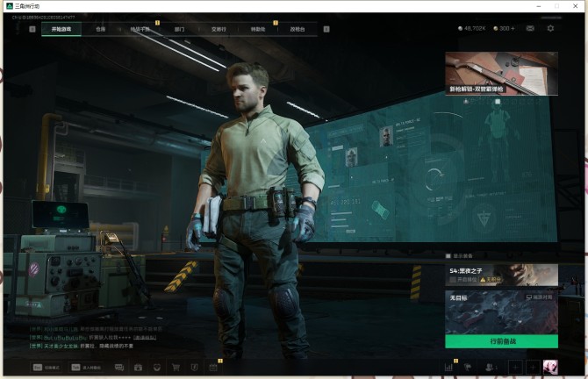Click the green 行前备战 button

click(x=501, y=341)
